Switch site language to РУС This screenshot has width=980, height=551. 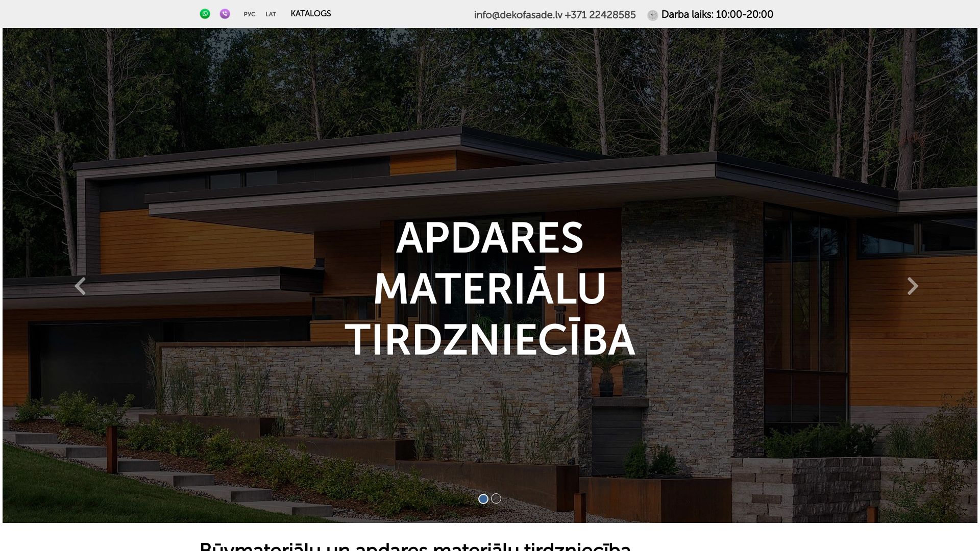249,14
